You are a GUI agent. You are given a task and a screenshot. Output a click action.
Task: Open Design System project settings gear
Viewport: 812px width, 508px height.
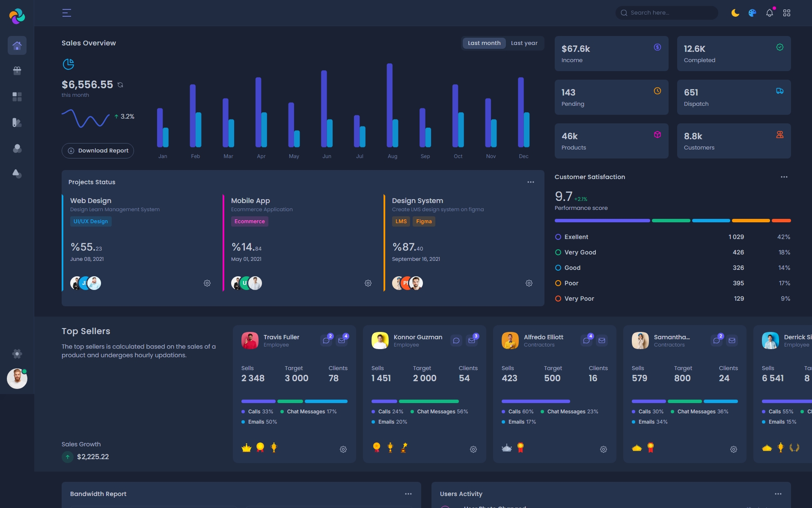point(529,283)
